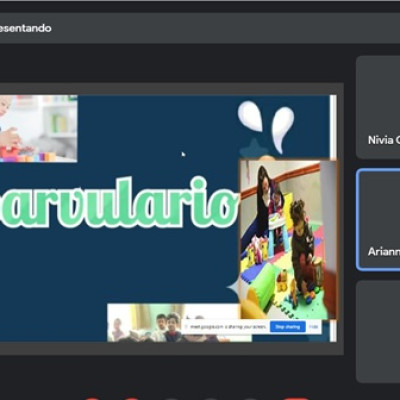Click photo of woman and toddlers on play mat
Viewport: 400px width, 400px height.
[x=289, y=240]
